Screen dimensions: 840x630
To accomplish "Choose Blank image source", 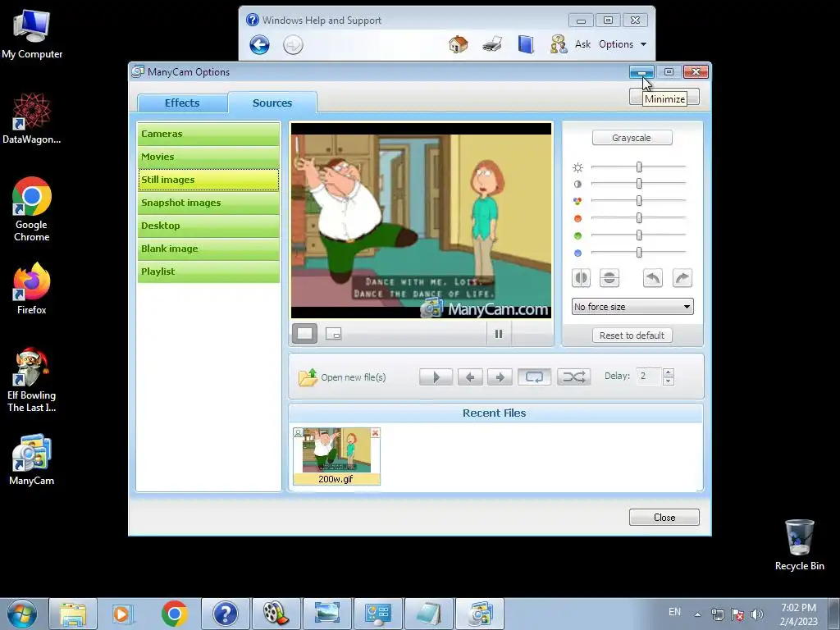I will tap(208, 249).
